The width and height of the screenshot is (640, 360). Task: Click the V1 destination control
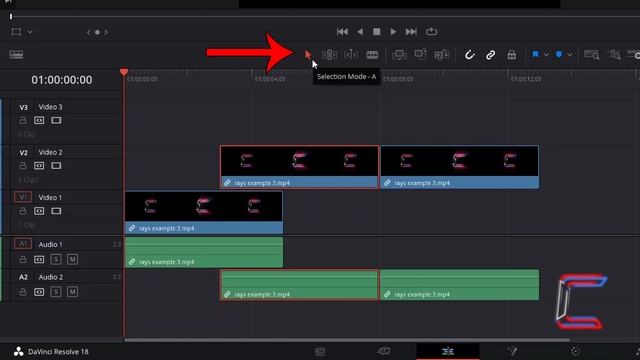(23, 197)
